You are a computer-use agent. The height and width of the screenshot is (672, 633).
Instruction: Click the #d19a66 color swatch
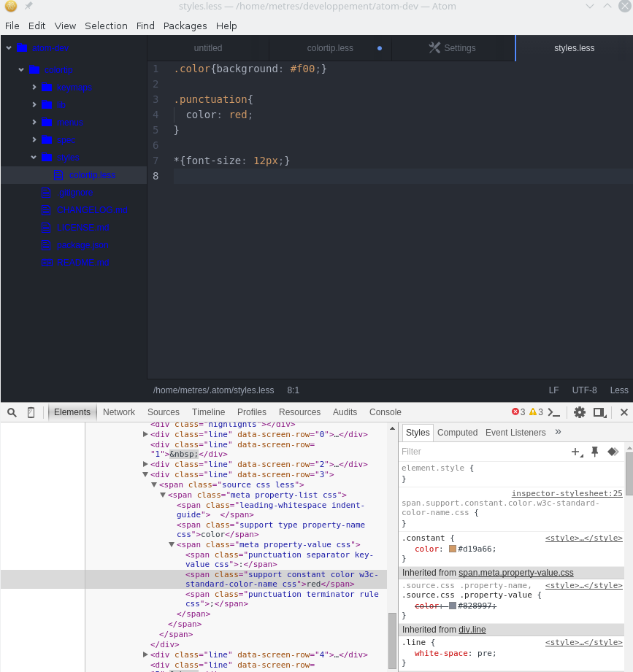click(453, 549)
